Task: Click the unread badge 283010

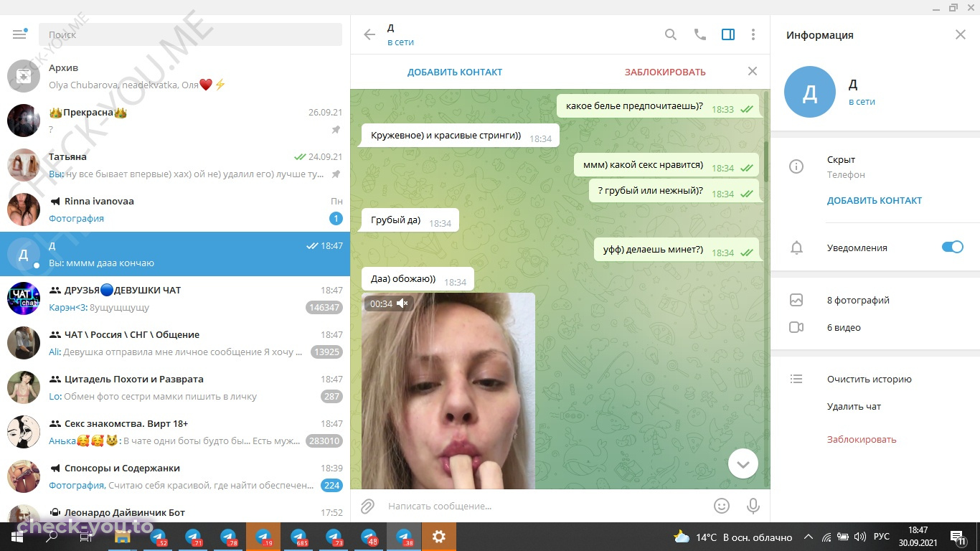Action: point(324,441)
